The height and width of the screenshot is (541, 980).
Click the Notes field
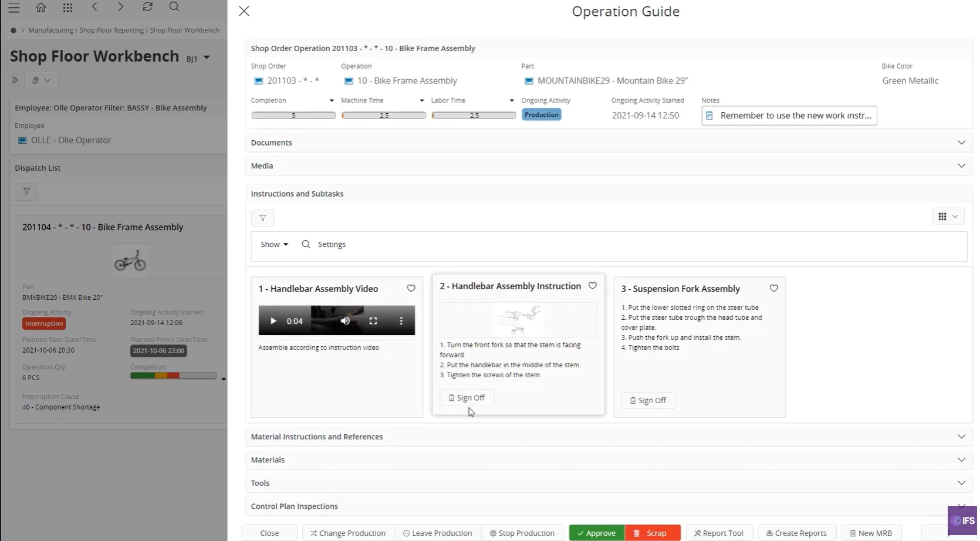tap(789, 116)
